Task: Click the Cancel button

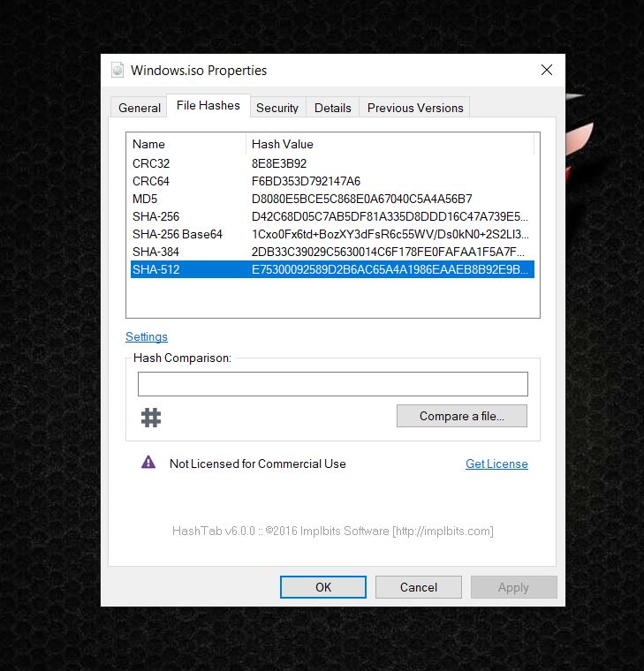Action: pos(419,587)
